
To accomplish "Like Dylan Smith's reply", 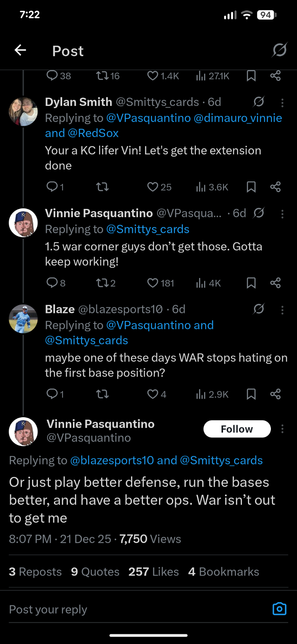I will pos(153,187).
